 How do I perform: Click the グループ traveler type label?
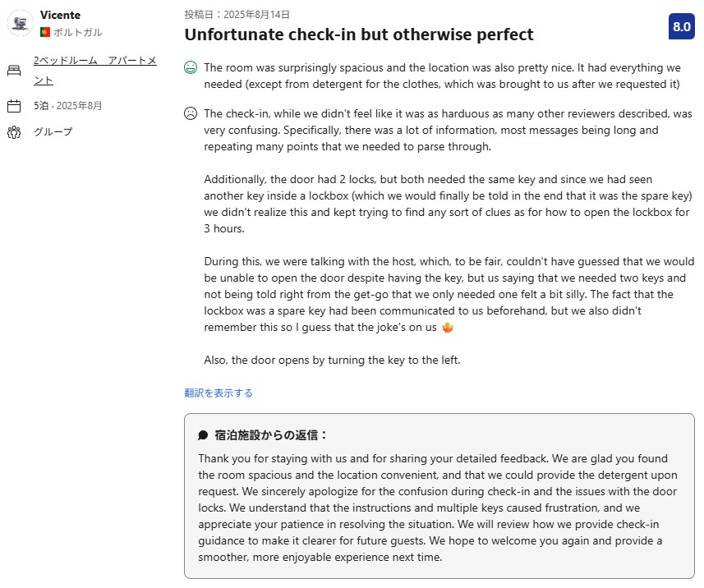53,132
